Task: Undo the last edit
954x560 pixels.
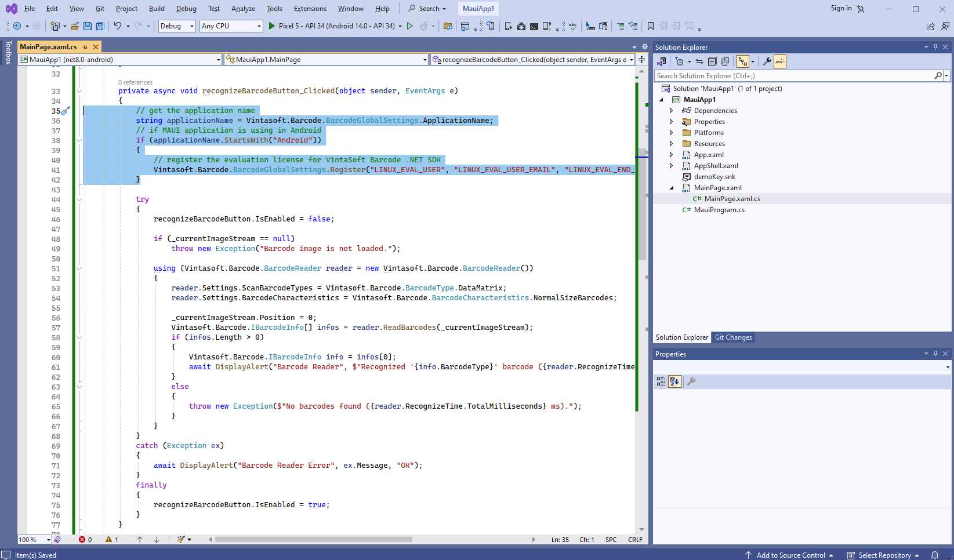Action: 118,26
